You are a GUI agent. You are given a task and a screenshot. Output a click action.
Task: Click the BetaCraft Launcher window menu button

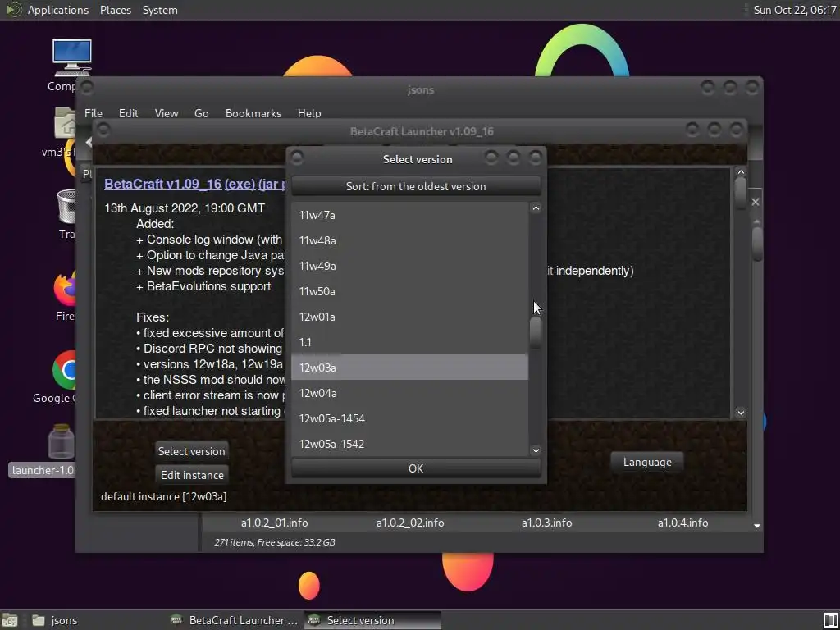point(103,130)
